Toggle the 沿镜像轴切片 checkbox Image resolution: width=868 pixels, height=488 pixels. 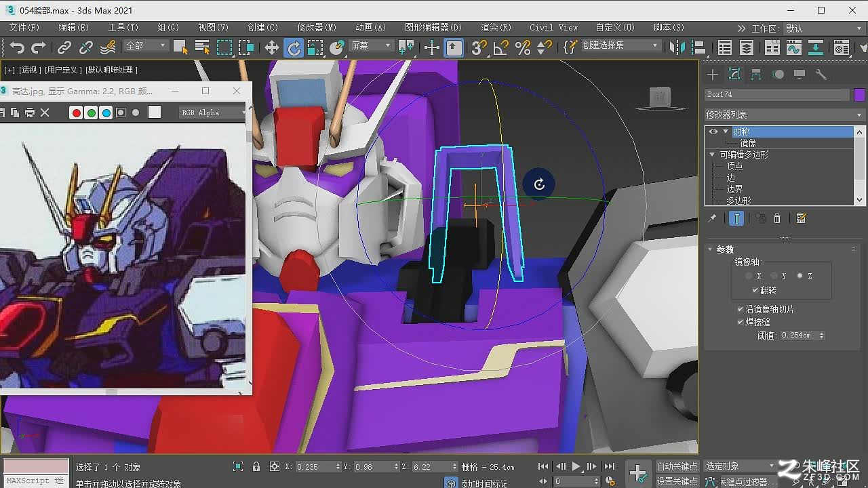pos(741,309)
